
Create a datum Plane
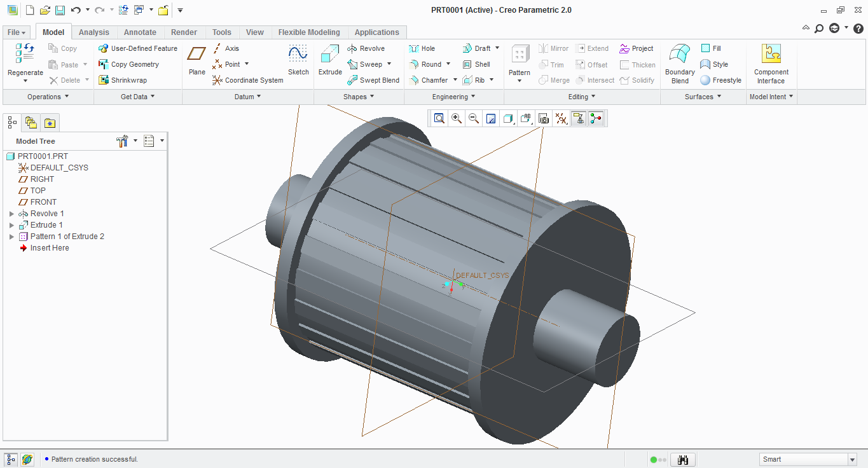pos(197,60)
